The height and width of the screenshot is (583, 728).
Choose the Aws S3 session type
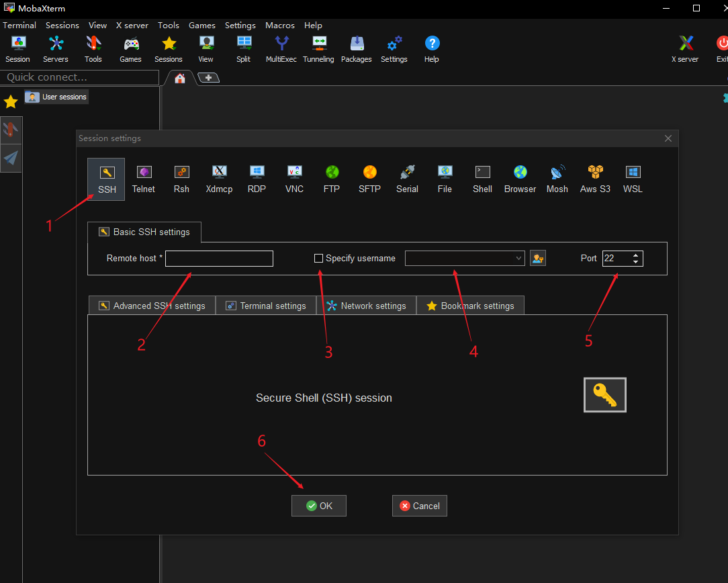pyautogui.click(x=595, y=179)
